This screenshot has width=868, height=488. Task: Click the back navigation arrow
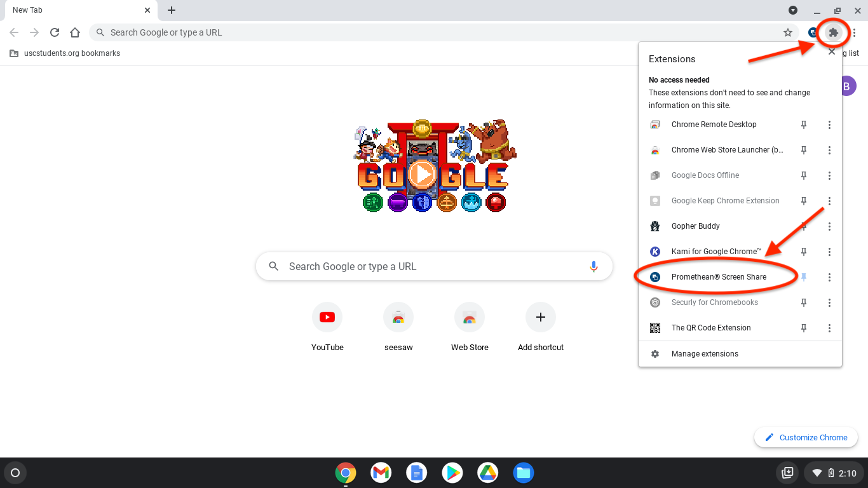tap(14, 32)
